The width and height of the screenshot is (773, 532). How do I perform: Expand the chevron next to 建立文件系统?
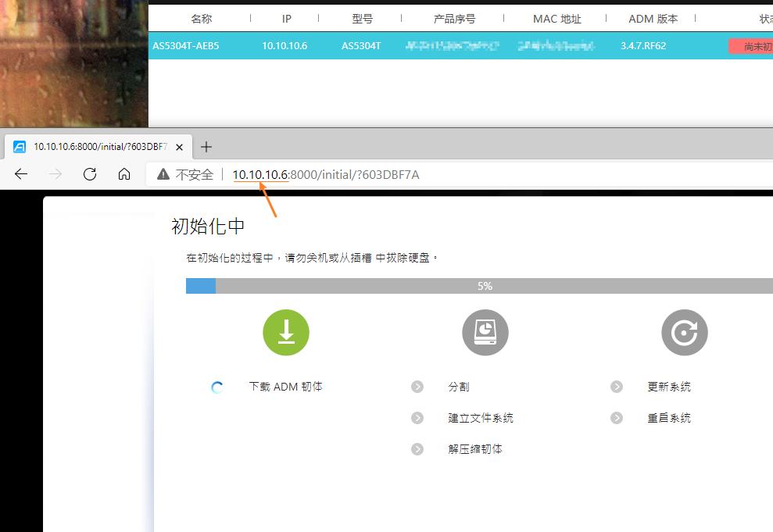pyautogui.click(x=416, y=417)
